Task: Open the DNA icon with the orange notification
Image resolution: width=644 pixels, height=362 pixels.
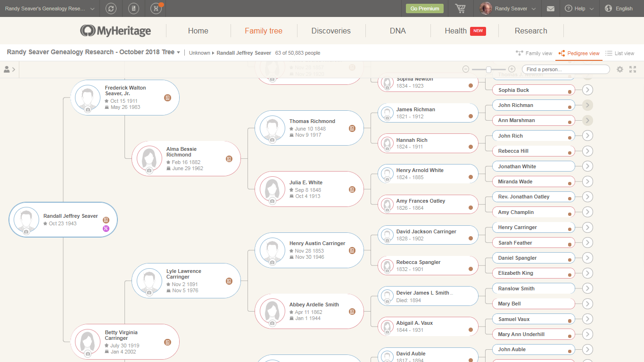Action: (156, 8)
